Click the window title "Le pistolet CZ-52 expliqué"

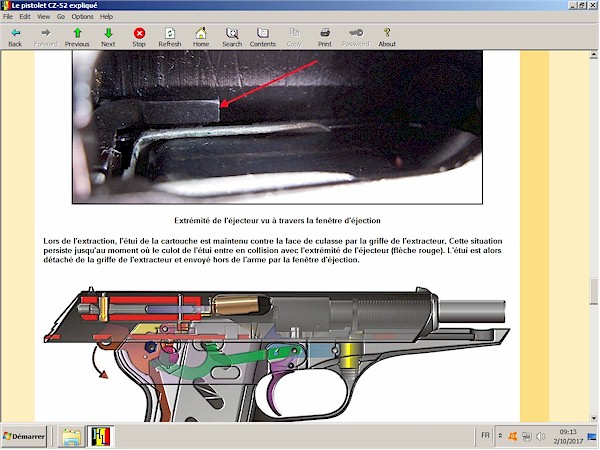(54, 5)
